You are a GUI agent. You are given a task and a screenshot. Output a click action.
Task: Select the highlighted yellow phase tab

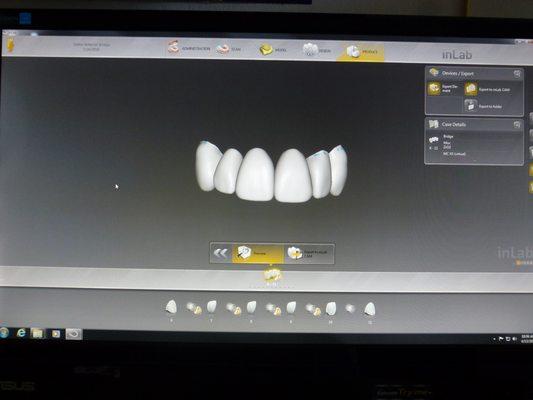[361, 52]
